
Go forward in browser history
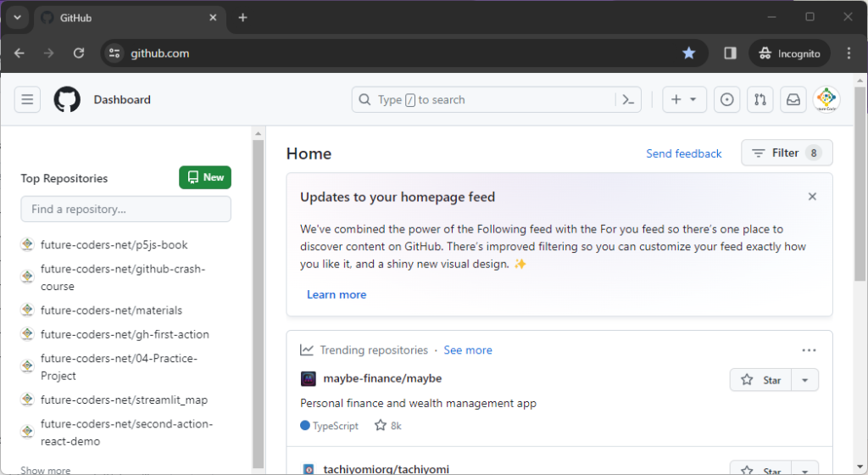pos(48,53)
